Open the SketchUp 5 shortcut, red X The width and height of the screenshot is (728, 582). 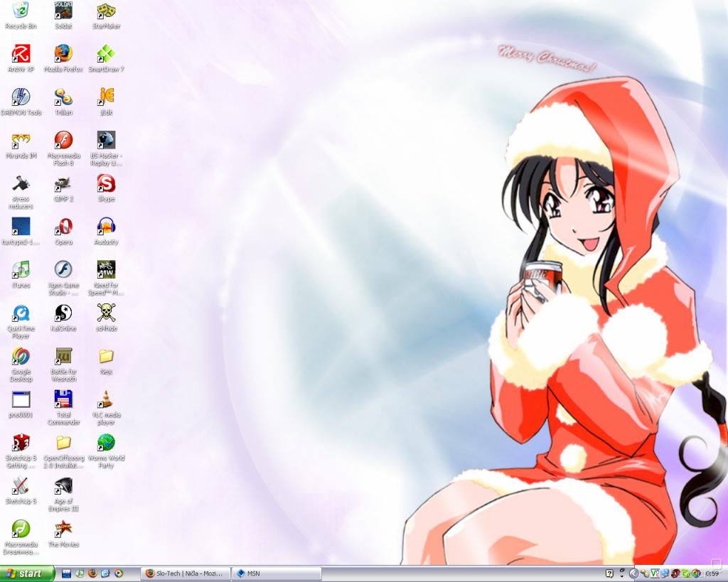point(21,490)
